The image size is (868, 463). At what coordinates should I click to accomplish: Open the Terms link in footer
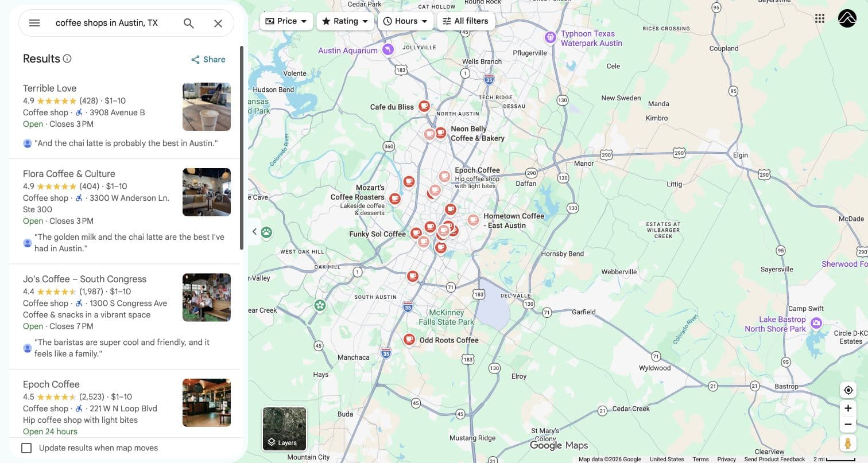pos(700,459)
